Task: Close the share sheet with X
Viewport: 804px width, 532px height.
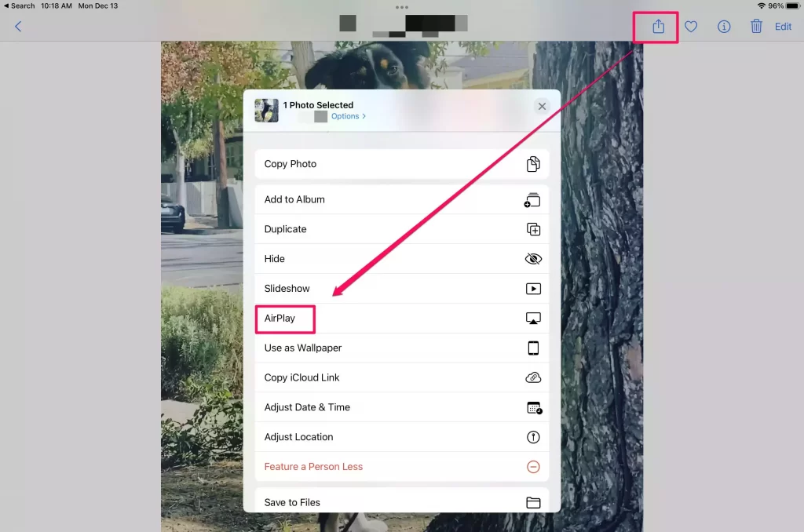Action: pyautogui.click(x=542, y=106)
